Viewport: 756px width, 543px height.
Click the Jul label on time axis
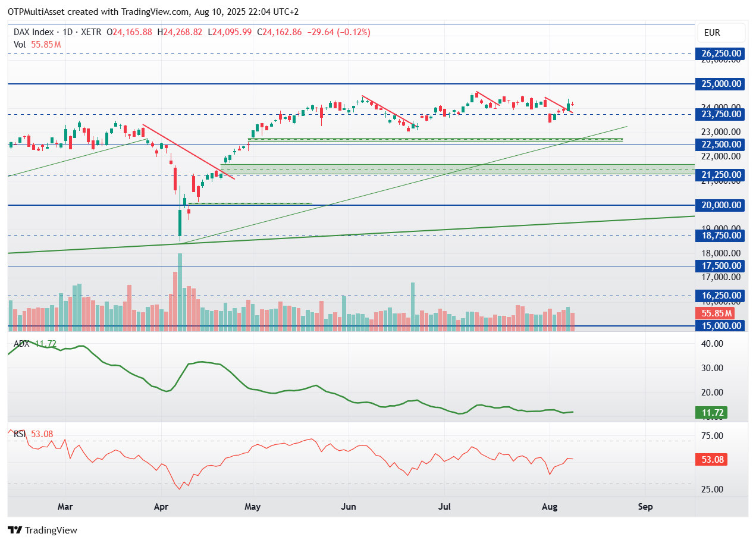pyautogui.click(x=444, y=507)
